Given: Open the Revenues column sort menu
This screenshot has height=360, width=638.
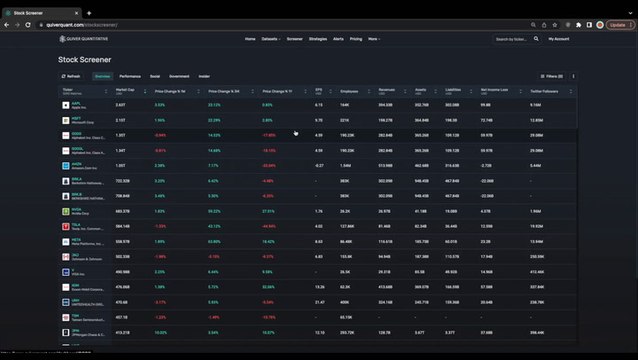Looking at the screenshot, I should [405, 92].
